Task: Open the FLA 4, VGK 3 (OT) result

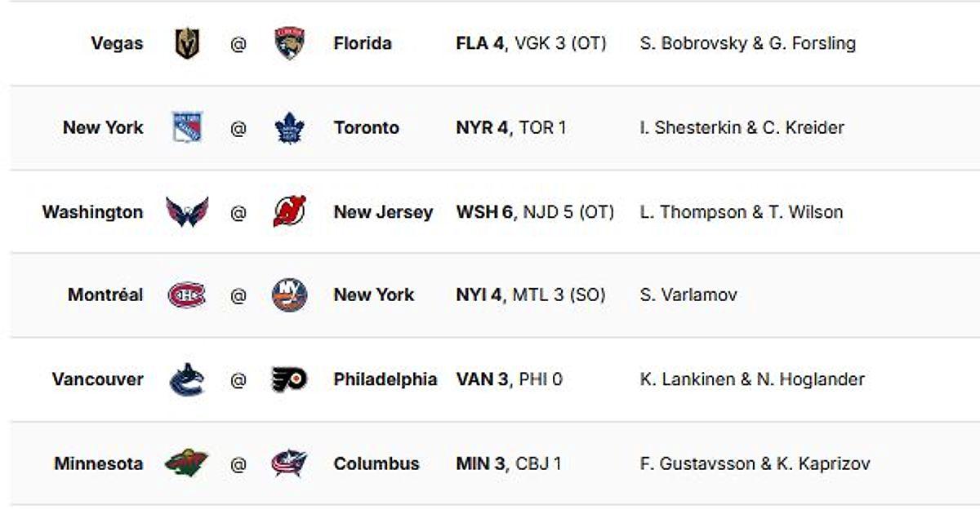Action: (531, 43)
